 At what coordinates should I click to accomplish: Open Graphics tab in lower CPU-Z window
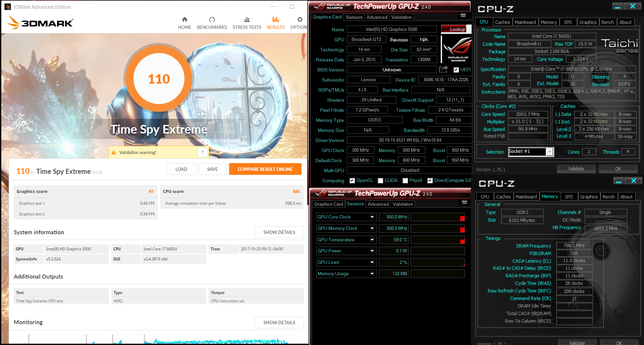pos(589,197)
